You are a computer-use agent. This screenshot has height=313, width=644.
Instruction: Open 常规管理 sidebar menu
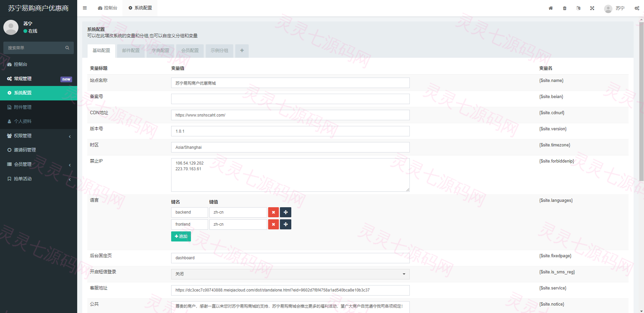pos(39,79)
